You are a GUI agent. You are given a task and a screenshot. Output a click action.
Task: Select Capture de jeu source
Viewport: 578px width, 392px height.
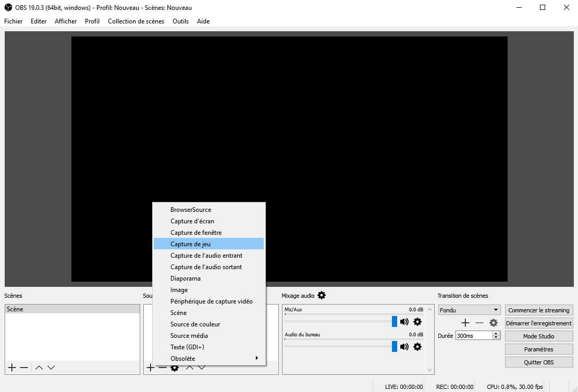tap(208, 244)
